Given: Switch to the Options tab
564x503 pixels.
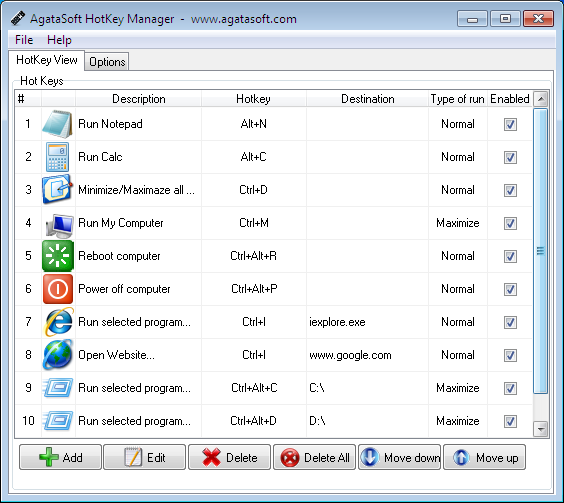Looking at the screenshot, I should 107,62.
